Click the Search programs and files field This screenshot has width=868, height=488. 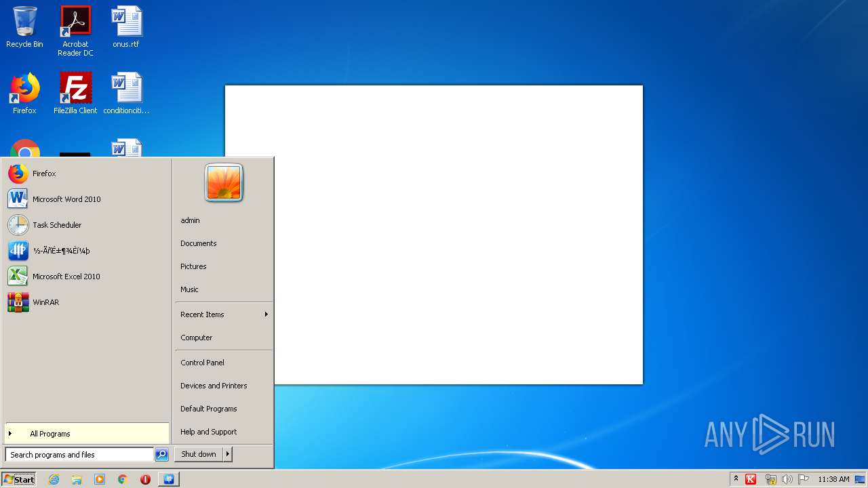(79, 455)
